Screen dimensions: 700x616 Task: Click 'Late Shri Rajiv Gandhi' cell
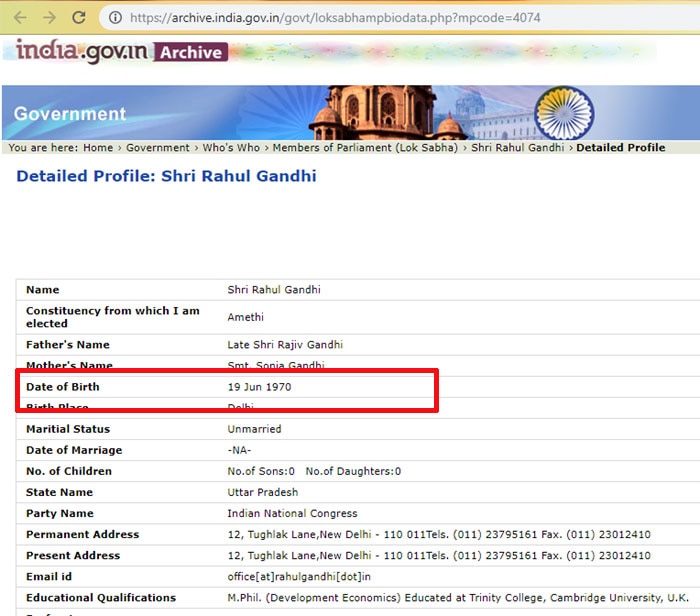[285, 345]
